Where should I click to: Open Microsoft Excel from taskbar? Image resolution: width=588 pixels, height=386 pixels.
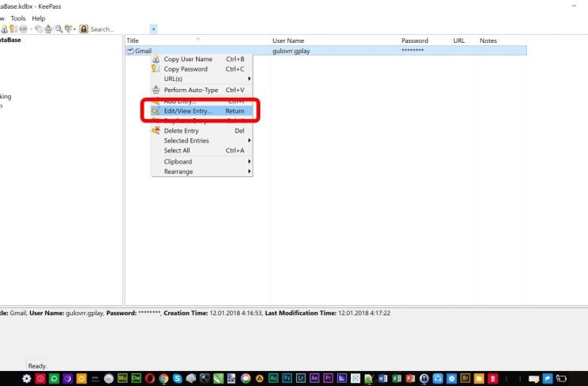coord(397,379)
